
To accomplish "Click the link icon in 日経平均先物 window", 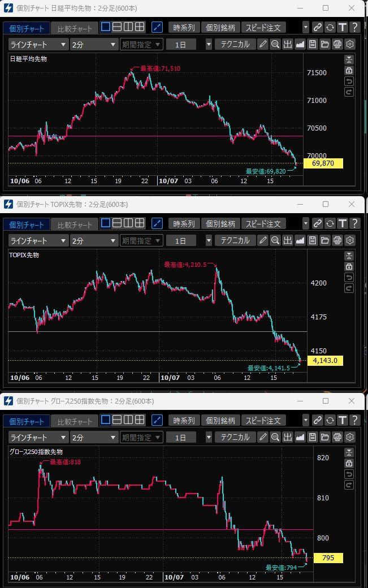I will click(318, 27).
